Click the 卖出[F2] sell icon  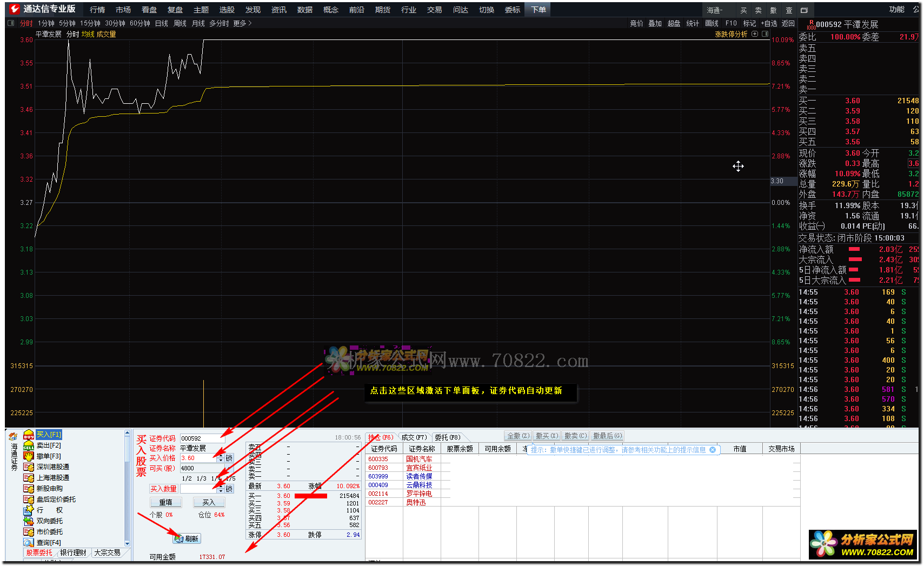click(x=29, y=445)
